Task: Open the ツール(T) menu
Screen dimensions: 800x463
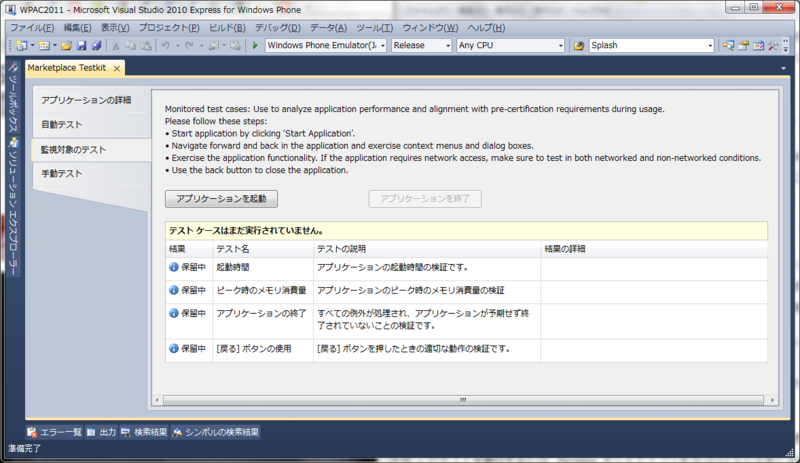Action: [x=374, y=28]
